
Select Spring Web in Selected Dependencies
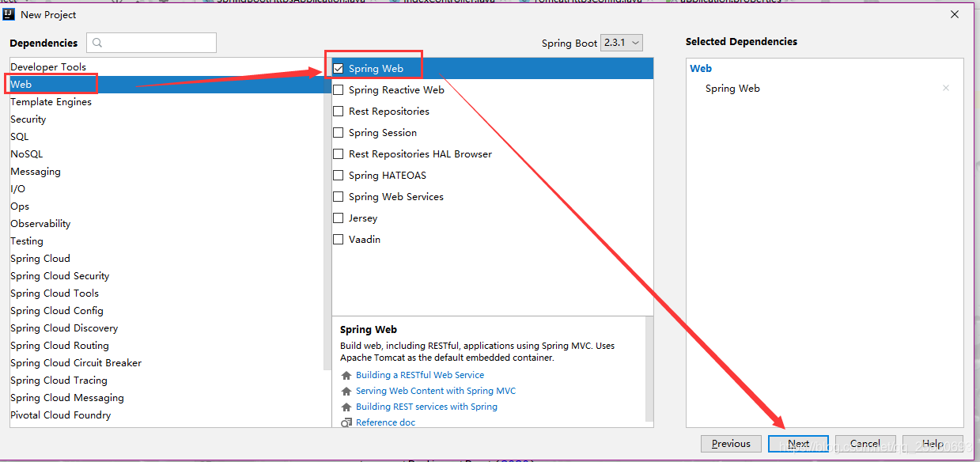click(732, 89)
